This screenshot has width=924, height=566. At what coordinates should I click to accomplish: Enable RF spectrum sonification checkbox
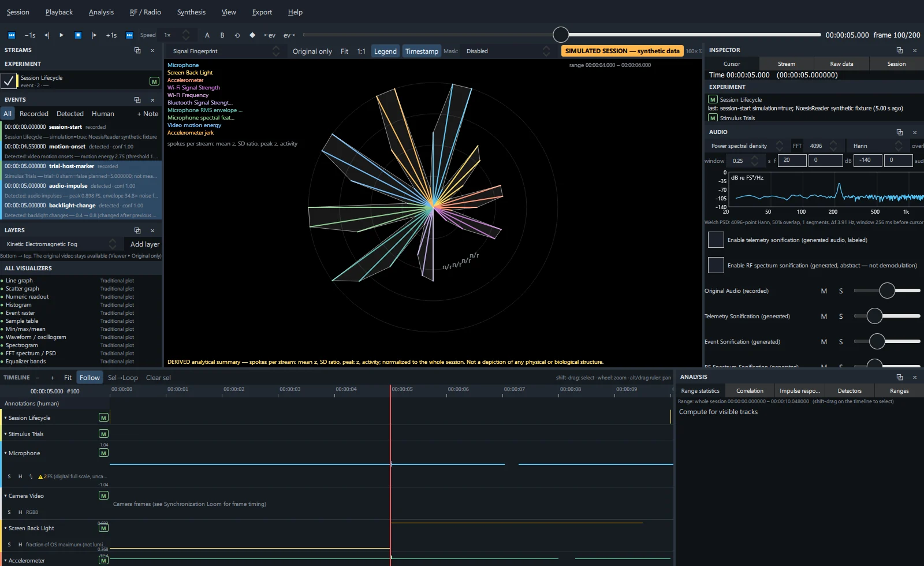pos(716,265)
